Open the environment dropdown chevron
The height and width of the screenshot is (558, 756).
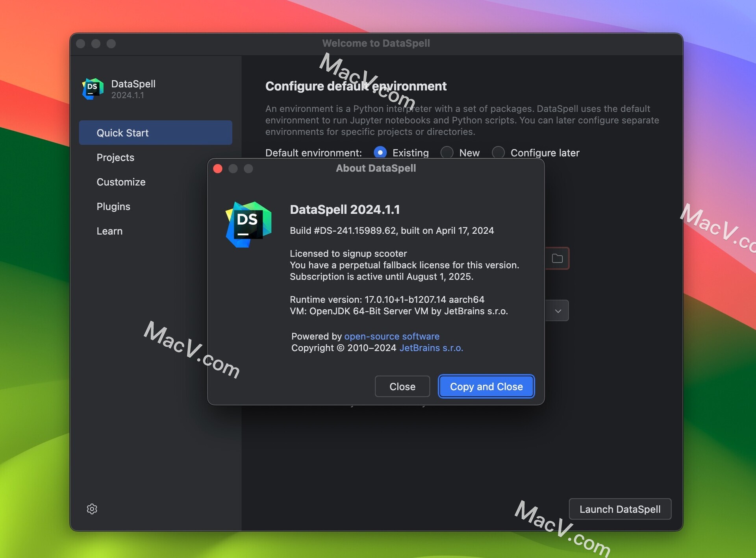click(x=558, y=310)
